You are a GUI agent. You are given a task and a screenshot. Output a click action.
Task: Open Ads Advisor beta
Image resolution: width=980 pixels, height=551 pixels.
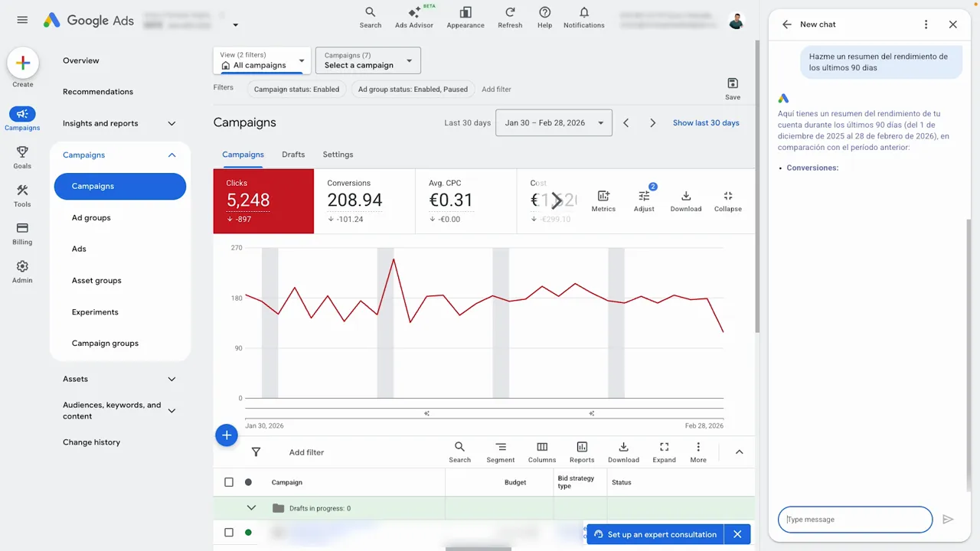point(414,17)
